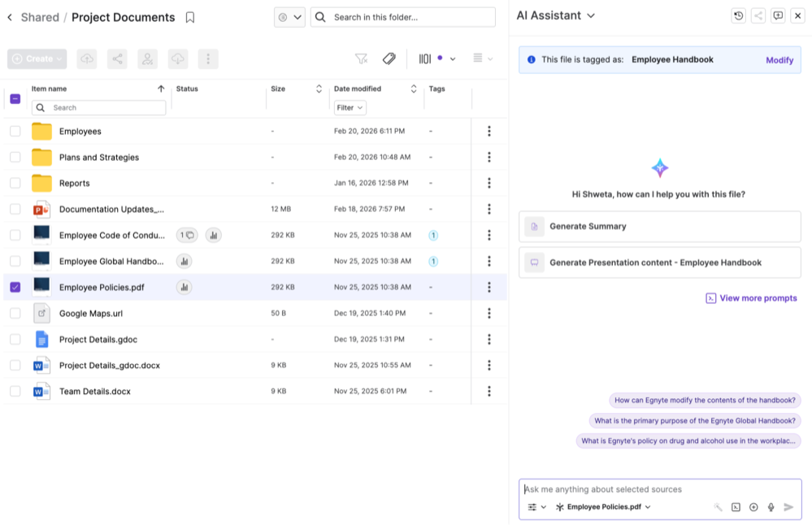Open AI Assistant chat history

(738, 15)
